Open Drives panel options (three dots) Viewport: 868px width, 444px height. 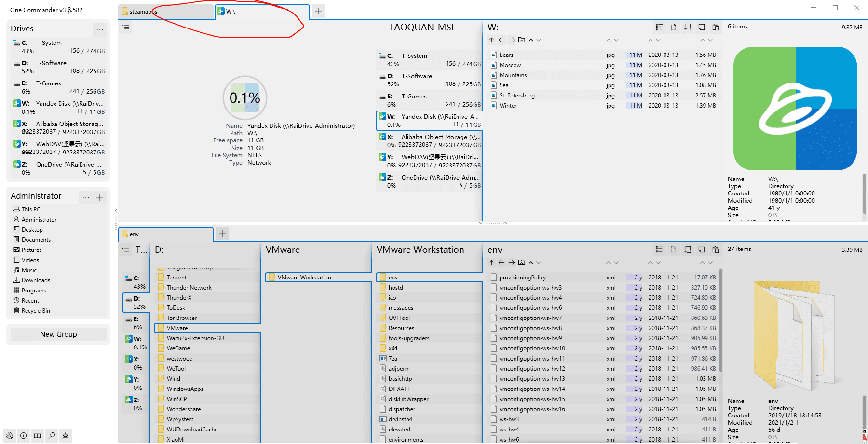(x=100, y=29)
